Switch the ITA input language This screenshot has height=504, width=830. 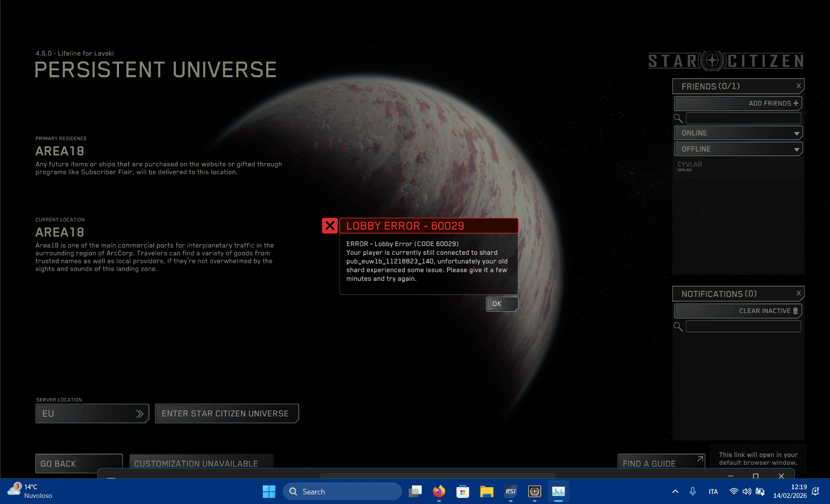pos(713,491)
